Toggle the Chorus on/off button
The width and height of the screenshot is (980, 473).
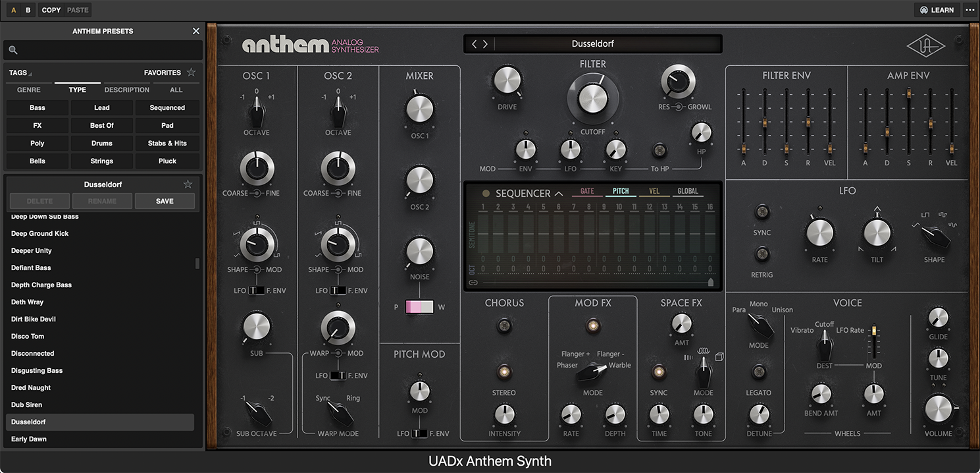[504, 325]
